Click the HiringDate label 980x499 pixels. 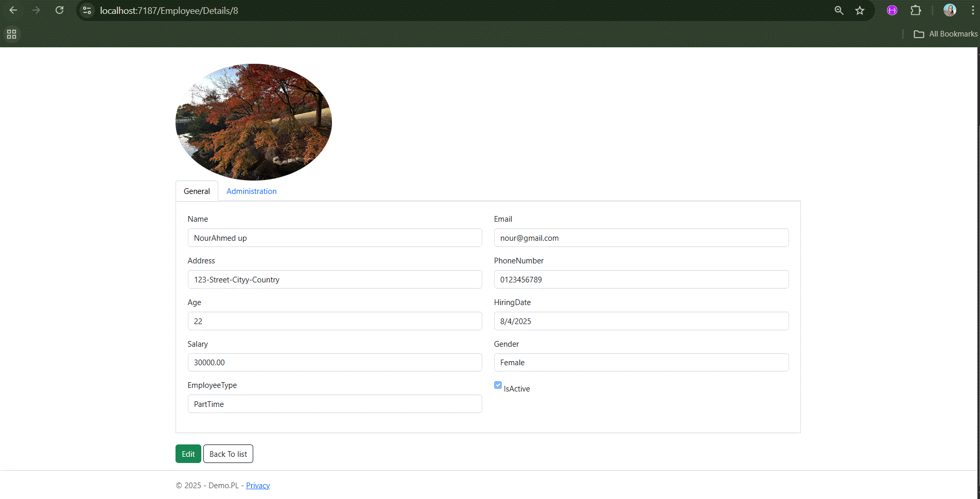point(512,302)
